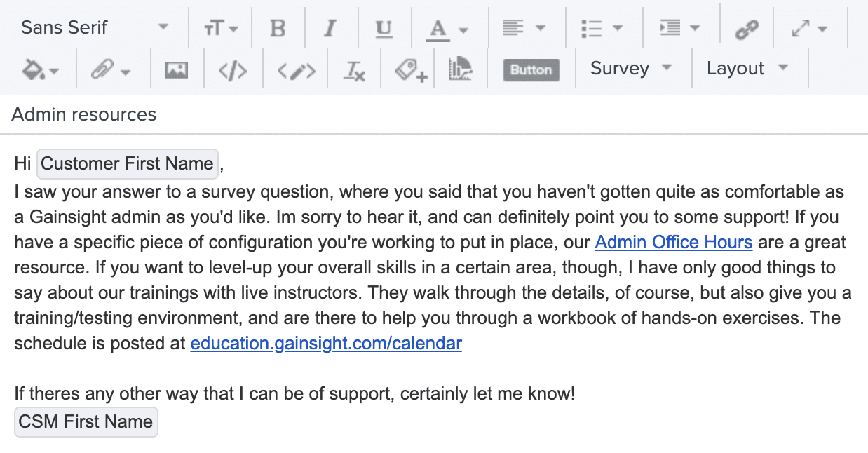Click the add tag icon

[x=410, y=69]
